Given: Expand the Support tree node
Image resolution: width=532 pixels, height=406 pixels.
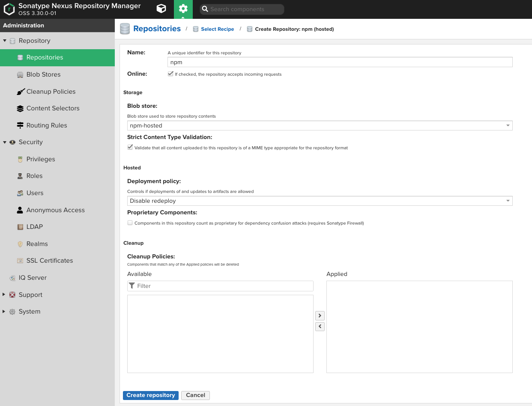Looking at the screenshot, I should click(x=4, y=294).
